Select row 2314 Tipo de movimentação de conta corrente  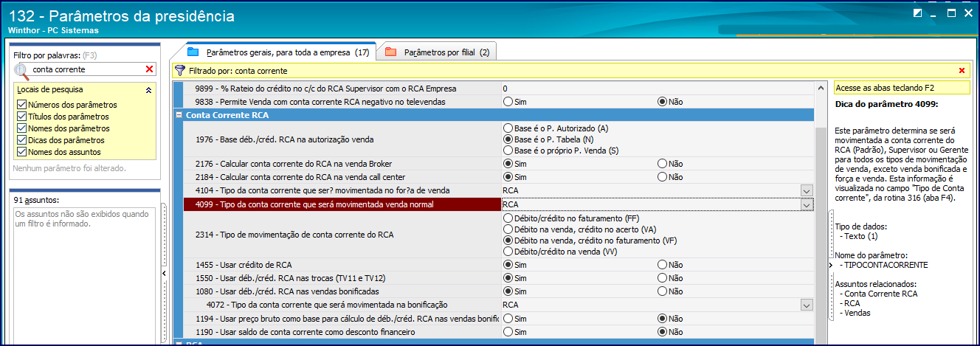click(x=342, y=235)
